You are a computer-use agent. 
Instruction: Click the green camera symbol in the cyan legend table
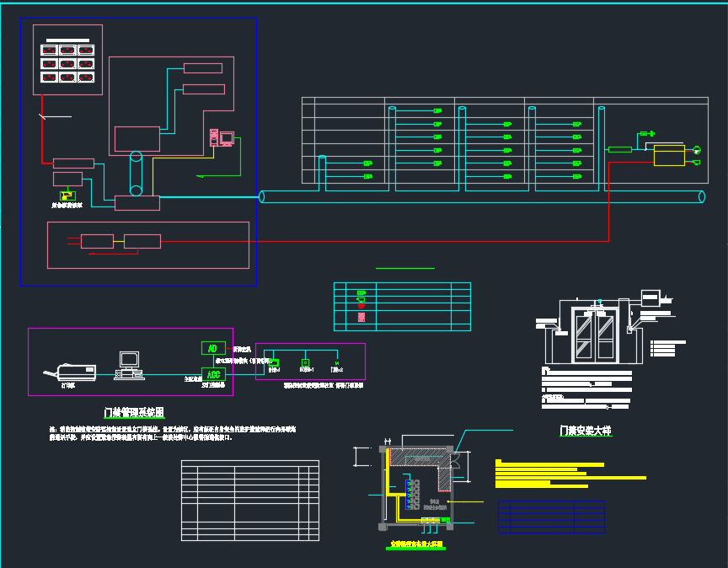pos(361,292)
